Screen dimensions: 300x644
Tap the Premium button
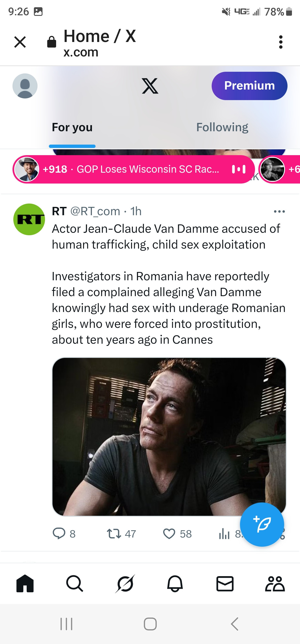click(249, 86)
